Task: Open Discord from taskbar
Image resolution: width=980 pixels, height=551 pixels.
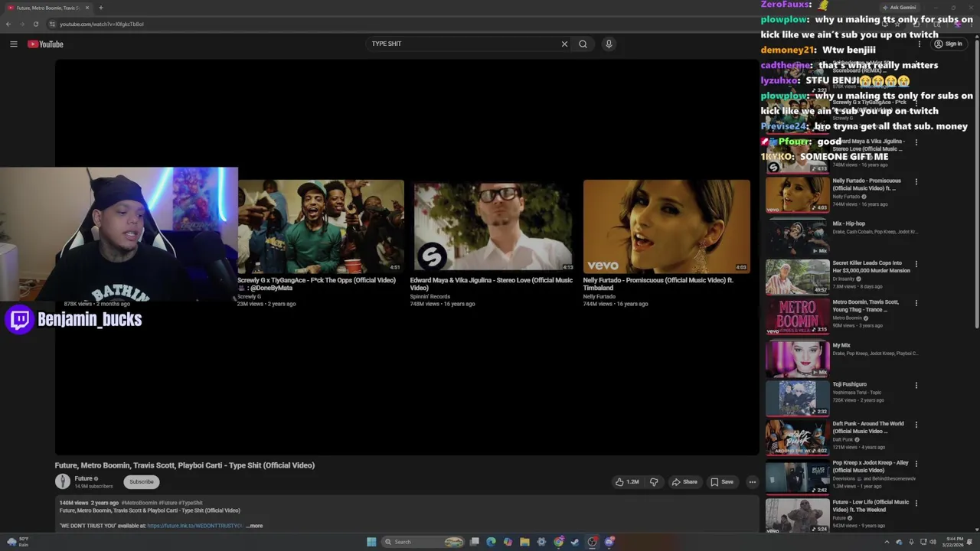Action: click(609, 542)
